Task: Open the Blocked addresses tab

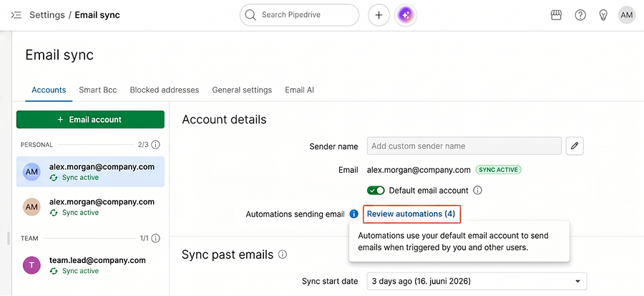Action: click(165, 90)
